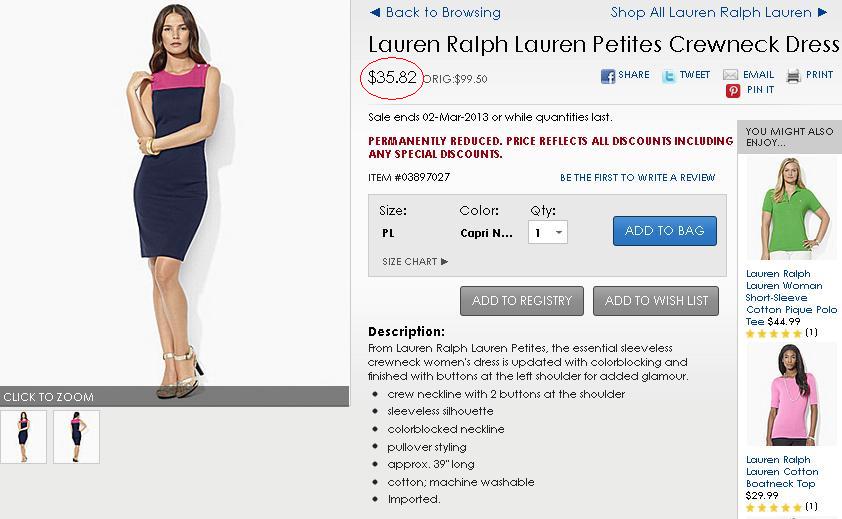
Task: Click the Shop All Lauren right arrow
Action: click(823, 13)
